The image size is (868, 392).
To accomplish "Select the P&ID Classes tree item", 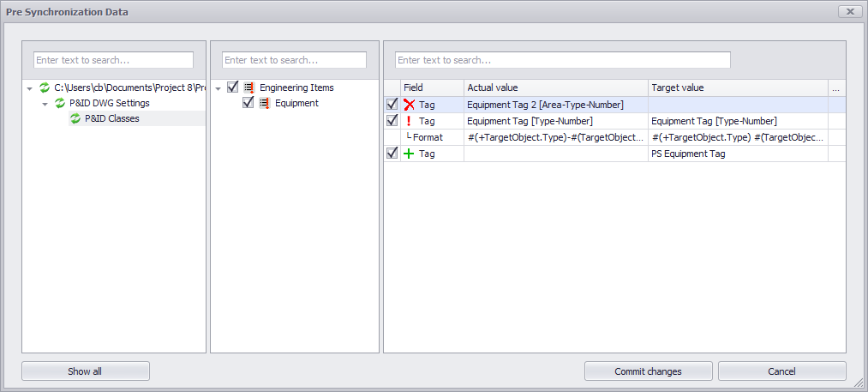I will point(112,118).
